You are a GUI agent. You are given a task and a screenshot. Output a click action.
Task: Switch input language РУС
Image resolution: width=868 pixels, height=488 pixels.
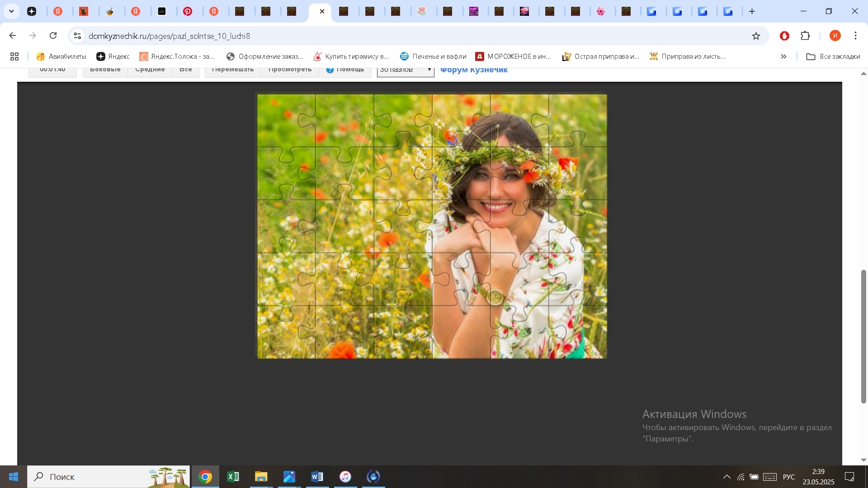pos(789,477)
